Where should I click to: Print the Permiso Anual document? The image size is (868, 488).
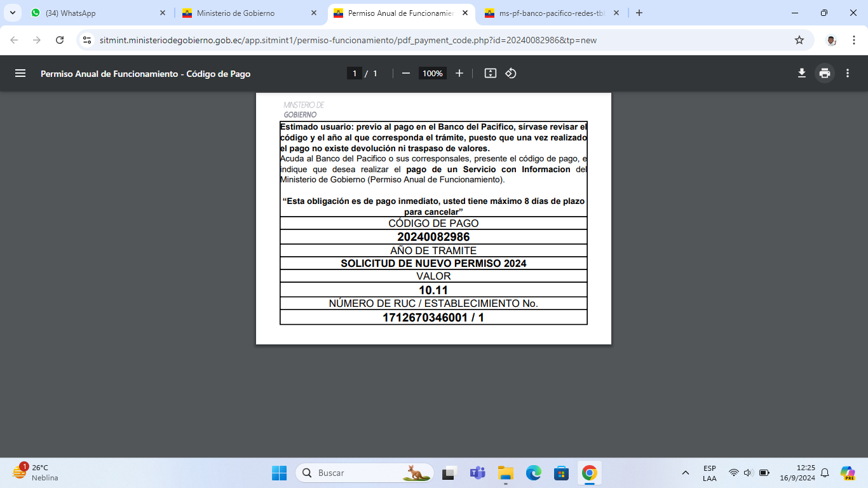825,73
